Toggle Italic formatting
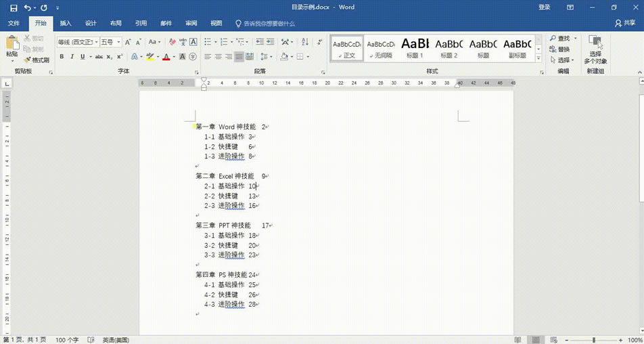644x344 pixels. (72, 57)
